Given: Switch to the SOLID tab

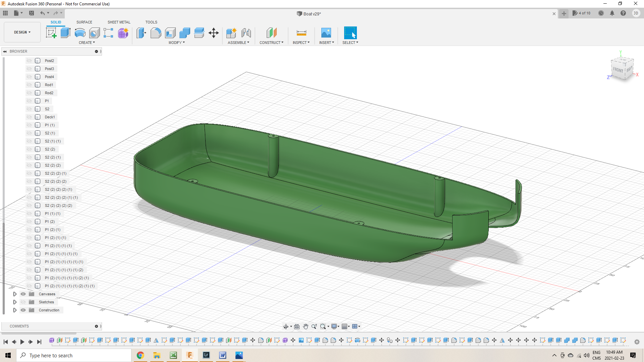Looking at the screenshot, I should pyautogui.click(x=56, y=22).
